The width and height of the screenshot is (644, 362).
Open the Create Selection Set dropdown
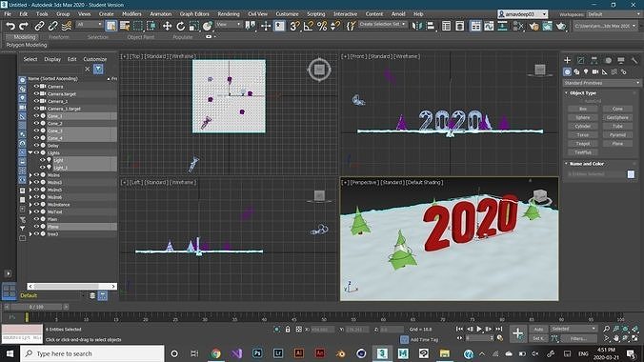coord(382,24)
